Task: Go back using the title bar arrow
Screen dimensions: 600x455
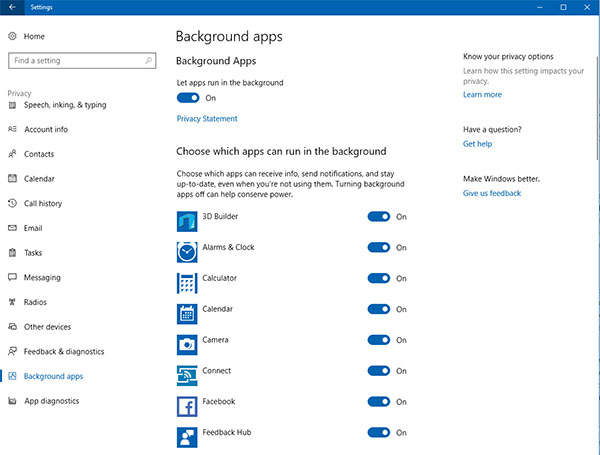Action: [x=10, y=7]
